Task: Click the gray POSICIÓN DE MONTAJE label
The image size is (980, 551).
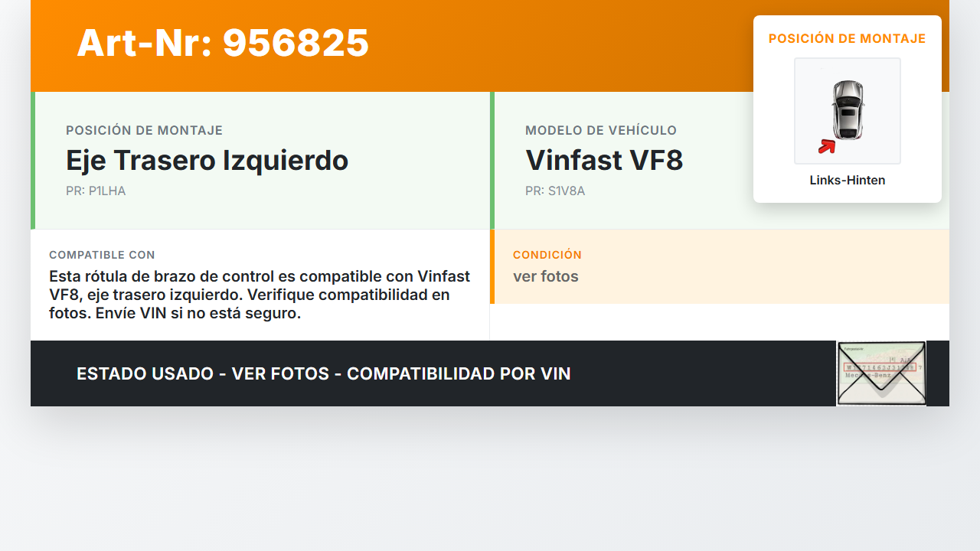Action: pos(144,131)
